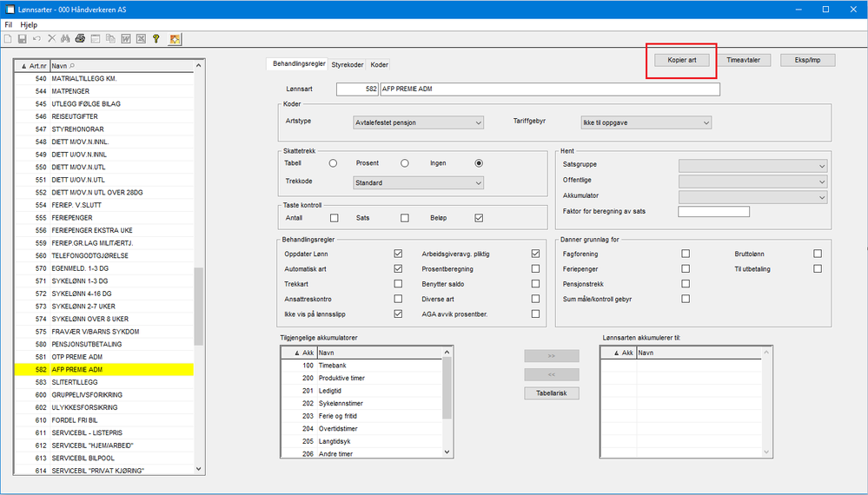Expand the Trekkode Standard dropdown
868x495 pixels.
[x=419, y=182]
